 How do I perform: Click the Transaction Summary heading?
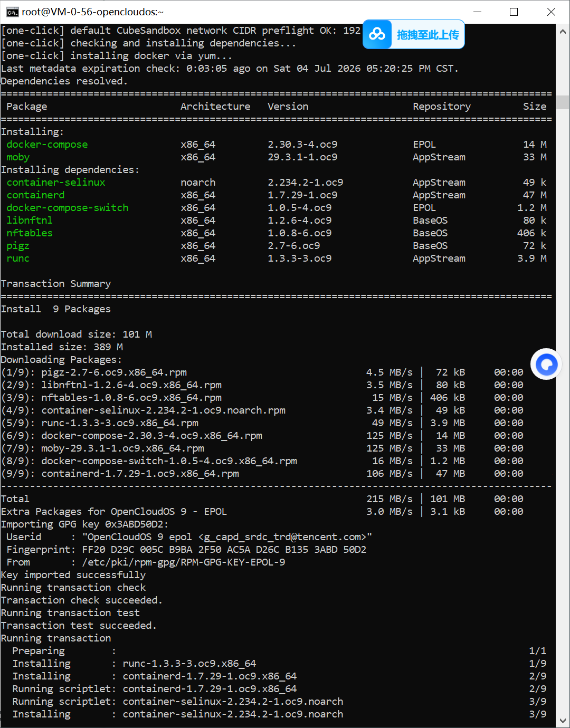click(56, 284)
